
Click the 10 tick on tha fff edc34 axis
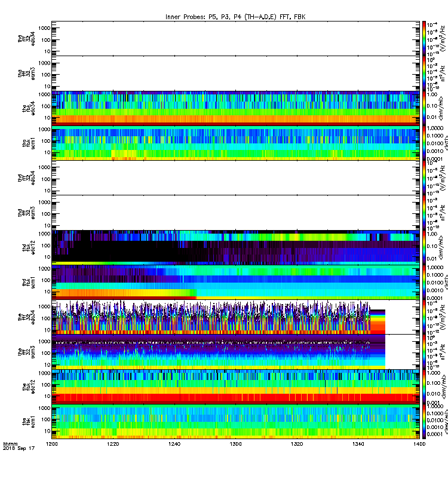48,51
